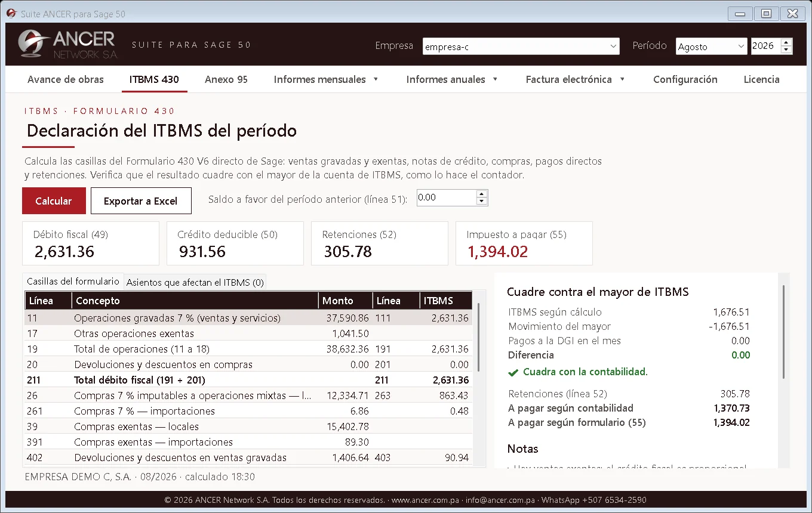Click the Monto value 15,402.78

(347, 427)
